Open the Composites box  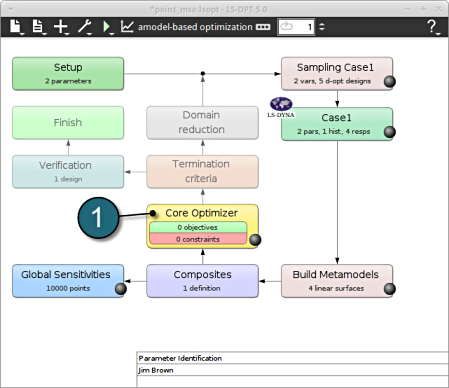tap(202, 281)
